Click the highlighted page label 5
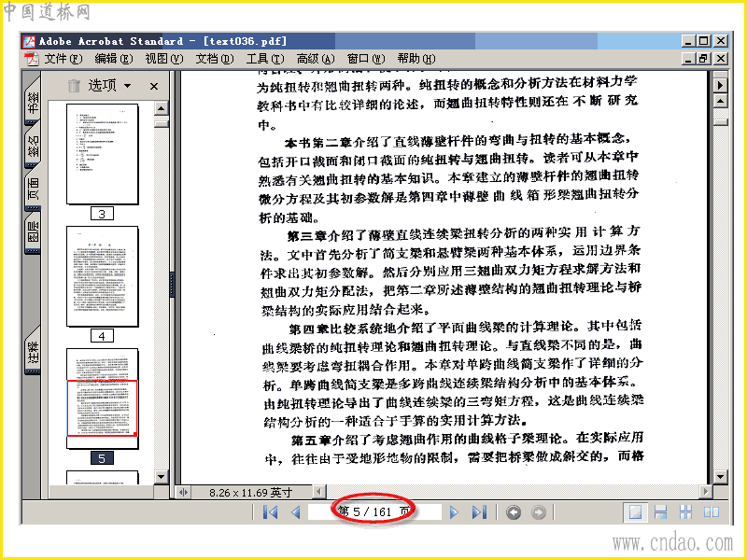Screen dimensions: 747x560 [x=102, y=458]
